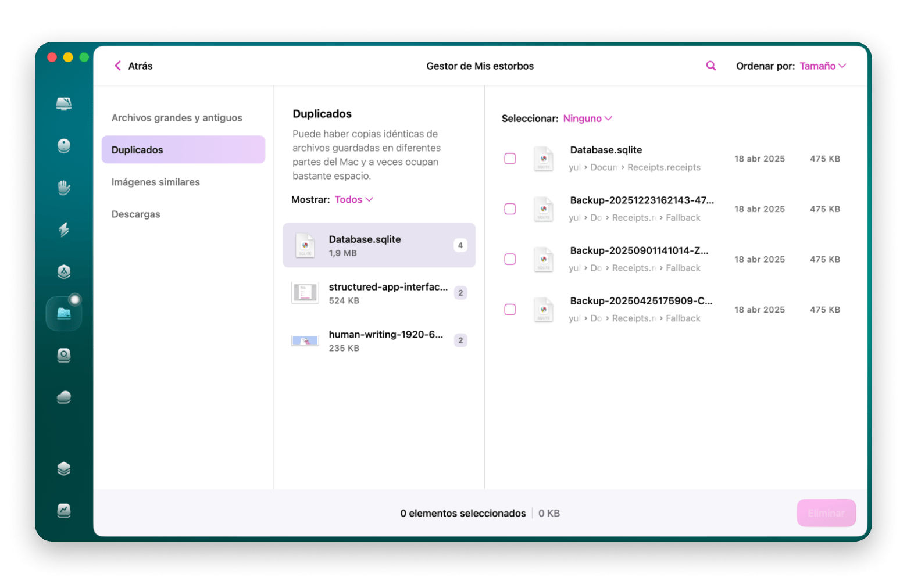
Task: Open the stacked layers icon in the sidebar
Action: click(x=64, y=468)
